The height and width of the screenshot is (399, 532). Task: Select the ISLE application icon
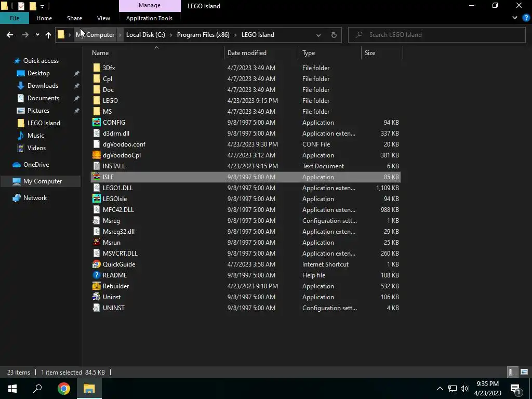(x=97, y=177)
